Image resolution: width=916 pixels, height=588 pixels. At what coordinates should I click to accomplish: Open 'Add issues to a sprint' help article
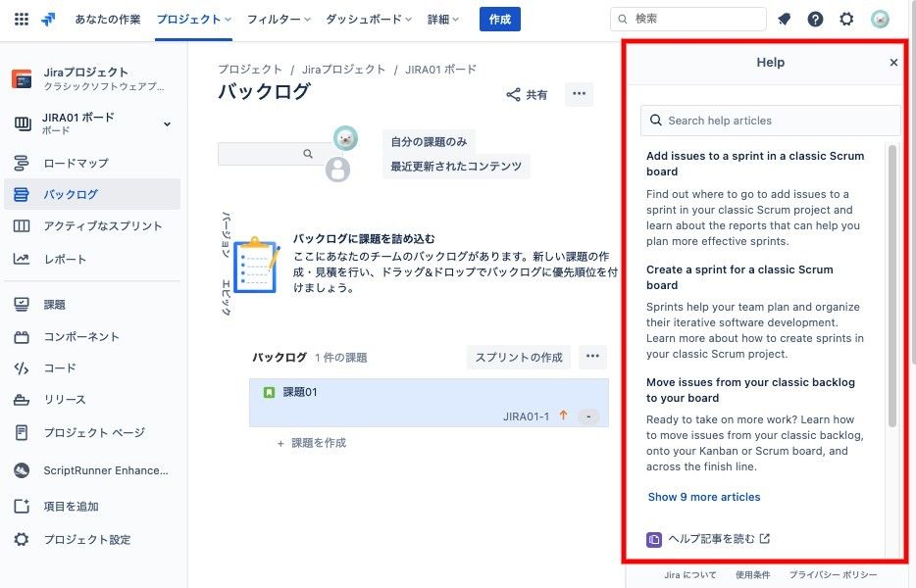pos(755,164)
